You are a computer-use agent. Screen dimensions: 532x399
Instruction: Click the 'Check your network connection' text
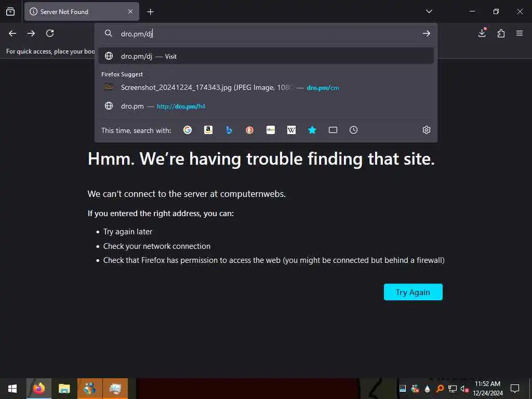(157, 246)
